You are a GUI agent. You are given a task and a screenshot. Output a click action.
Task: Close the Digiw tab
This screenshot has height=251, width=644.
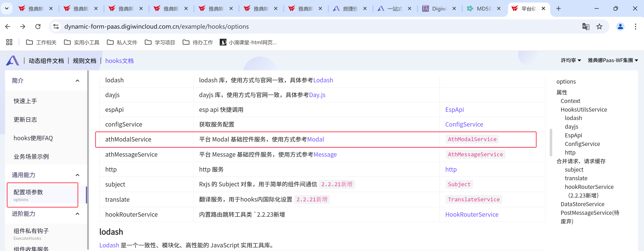(454, 8)
